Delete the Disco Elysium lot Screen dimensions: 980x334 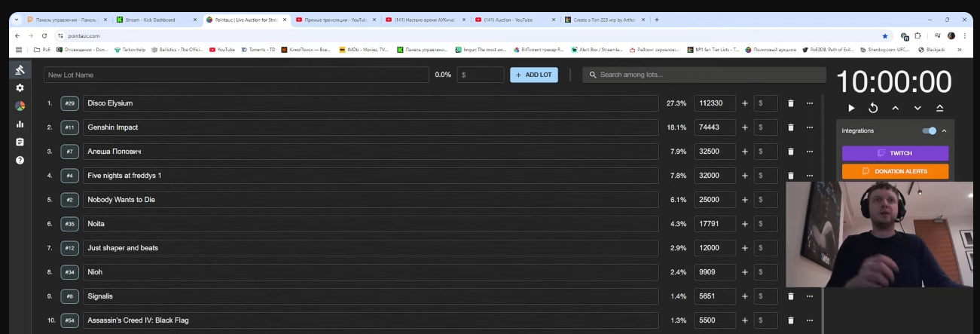coord(791,103)
